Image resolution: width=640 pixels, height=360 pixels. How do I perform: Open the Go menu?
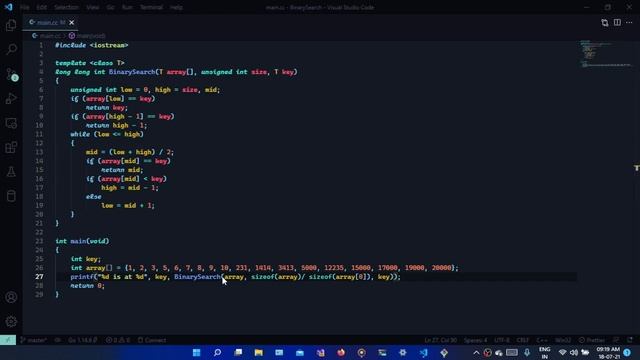click(x=111, y=7)
